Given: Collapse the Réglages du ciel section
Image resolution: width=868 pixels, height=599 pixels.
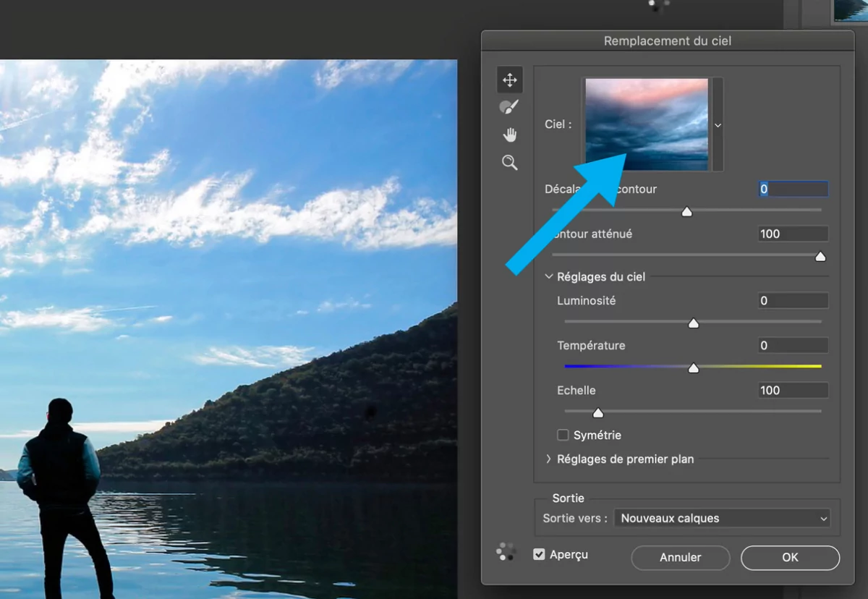Looking at the screenshot, I should (x=549, y=276).
